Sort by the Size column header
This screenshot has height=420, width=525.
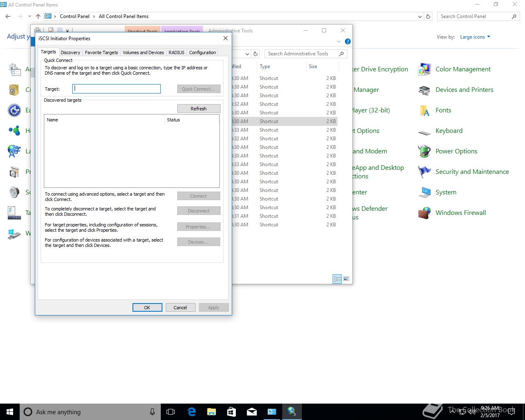(x=322, y=66)
